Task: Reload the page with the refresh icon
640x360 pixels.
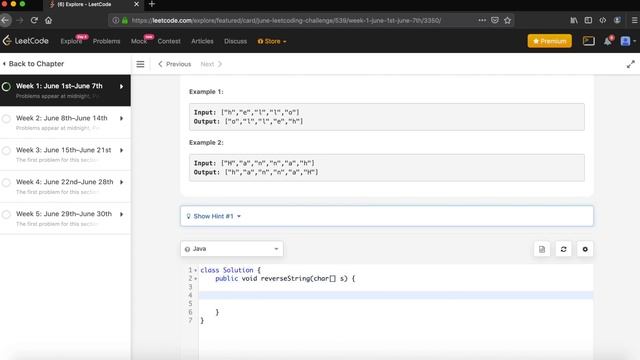Action: point(34,20)
